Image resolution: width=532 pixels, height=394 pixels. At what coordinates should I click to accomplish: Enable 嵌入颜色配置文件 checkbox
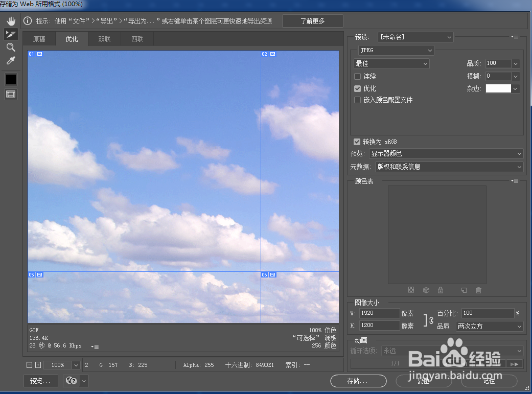pos(357,100)
